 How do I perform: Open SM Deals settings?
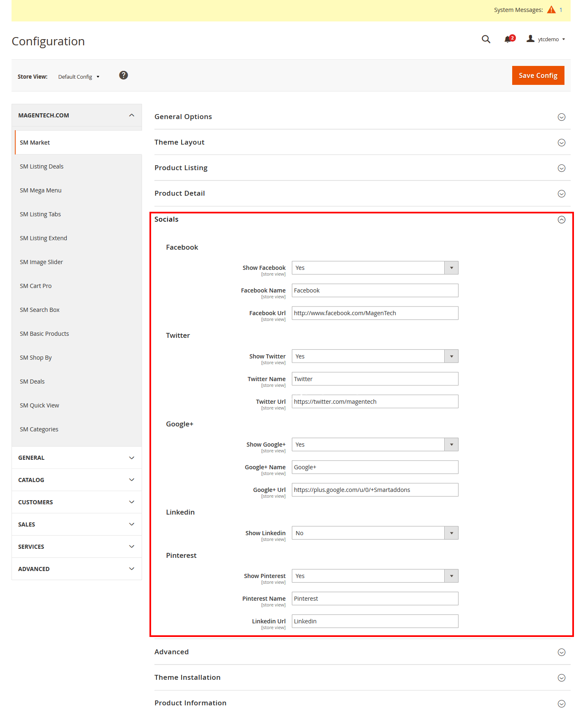[x=77, y=382]
